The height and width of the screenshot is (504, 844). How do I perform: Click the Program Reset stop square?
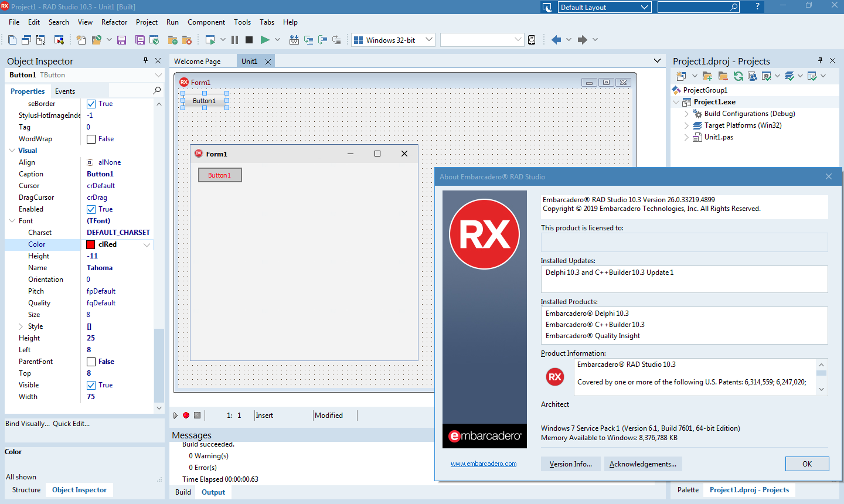coord(249,40)
